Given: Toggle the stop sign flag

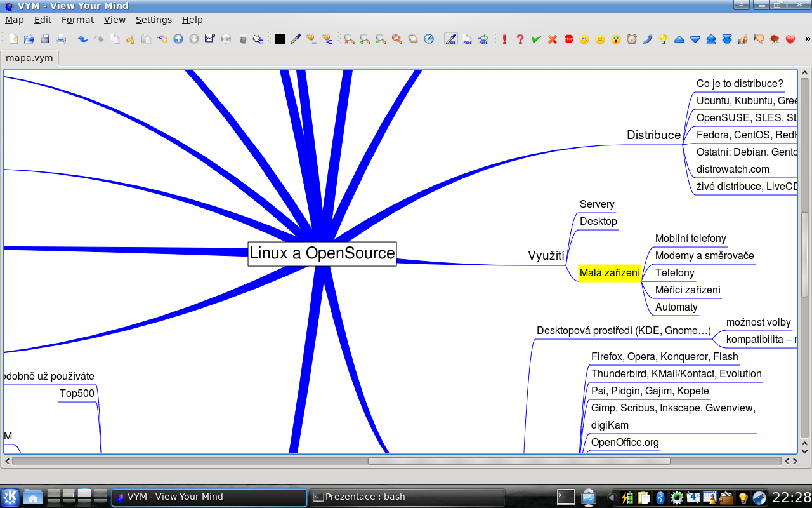Looking at the screenshot, I should [x=568, y=39].
